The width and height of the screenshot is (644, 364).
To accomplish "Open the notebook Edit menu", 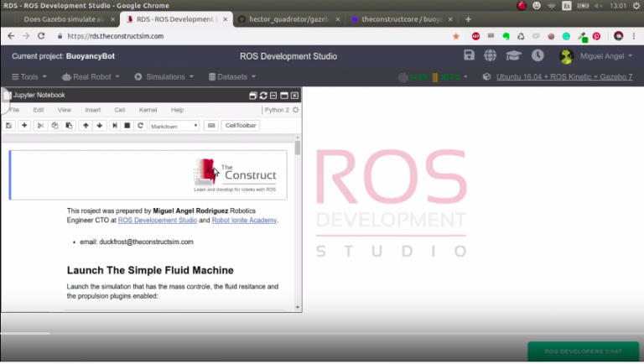I will coord(39,110).
